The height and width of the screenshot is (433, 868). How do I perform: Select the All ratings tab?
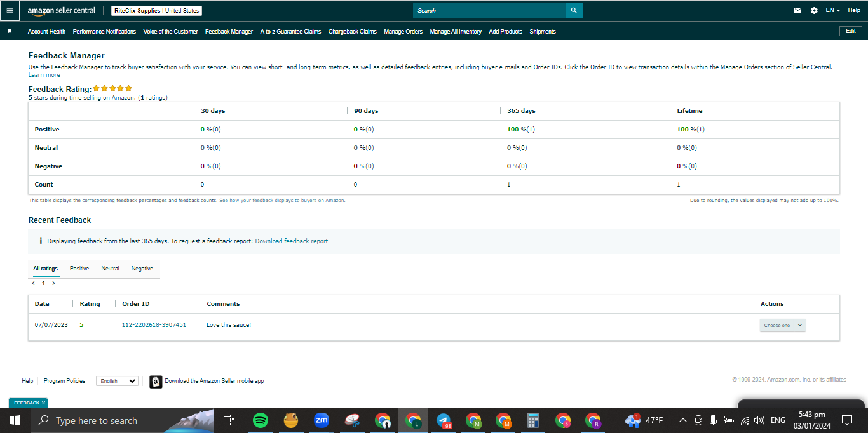click(46, 269)
